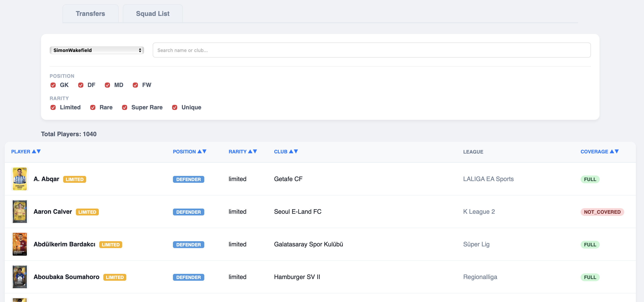Click the Seoul E-Land FC club cell
The height and width of the screenshot is (302, 644).
coord(298,212)
